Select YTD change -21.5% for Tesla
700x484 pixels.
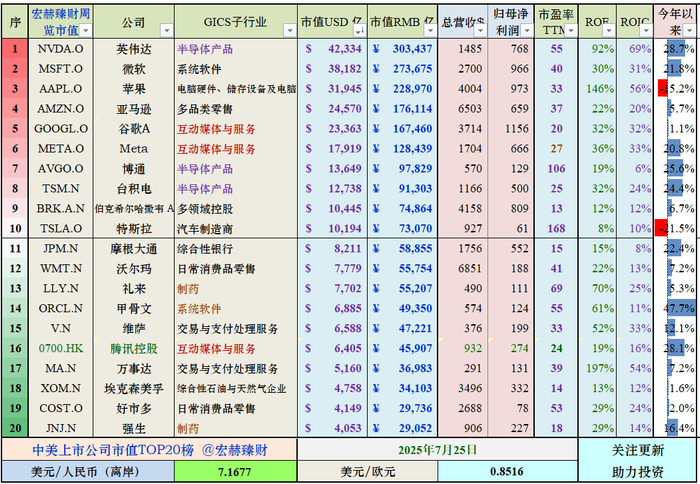676,228
